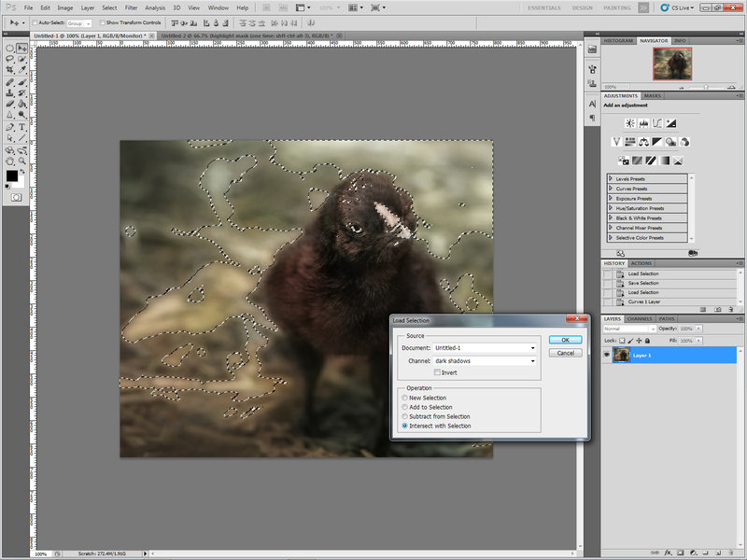Add an Exposure adjustment

coord(671,123)
